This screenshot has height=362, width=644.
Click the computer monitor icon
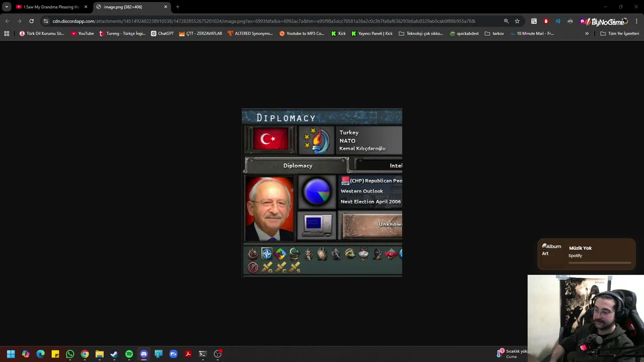pos(317,225)
